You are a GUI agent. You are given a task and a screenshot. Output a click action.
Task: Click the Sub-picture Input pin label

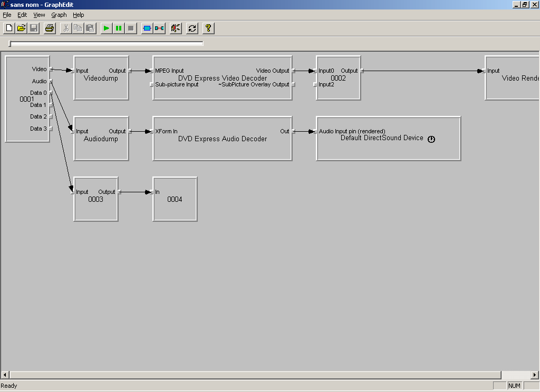click(177, 84)
